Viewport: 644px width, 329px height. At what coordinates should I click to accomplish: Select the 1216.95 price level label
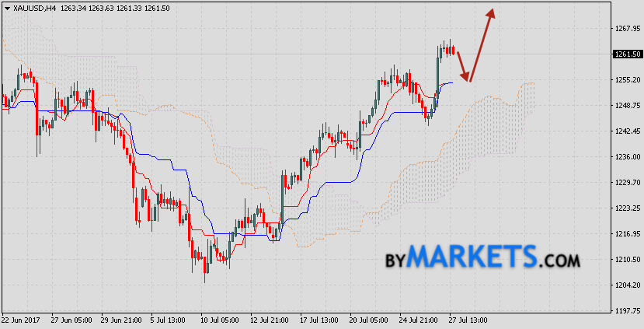pyautogui.click(x=626, y=234)
